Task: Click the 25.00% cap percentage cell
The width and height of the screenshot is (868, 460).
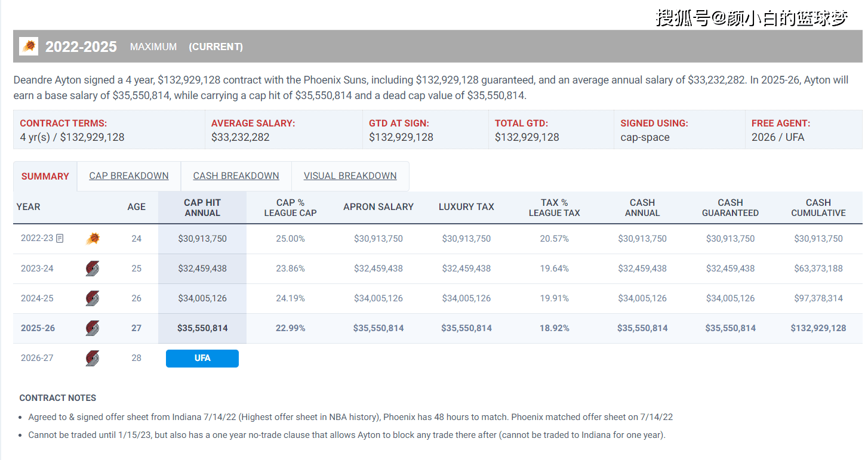Action: tap(291, 239)
